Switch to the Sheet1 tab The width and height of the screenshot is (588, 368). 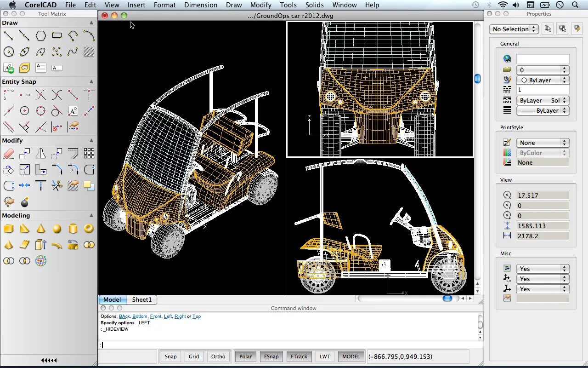click(x=141, y=299)
